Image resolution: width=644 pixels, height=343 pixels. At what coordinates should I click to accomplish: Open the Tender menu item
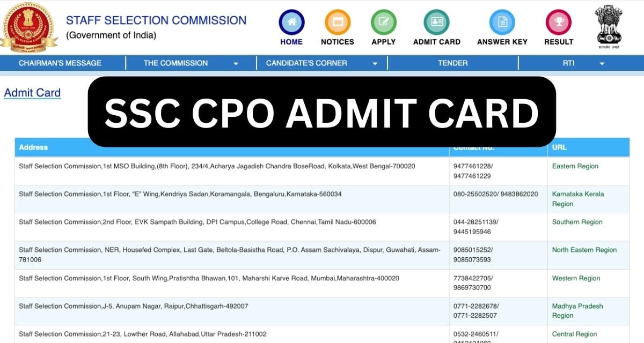(x=453, y=63)
